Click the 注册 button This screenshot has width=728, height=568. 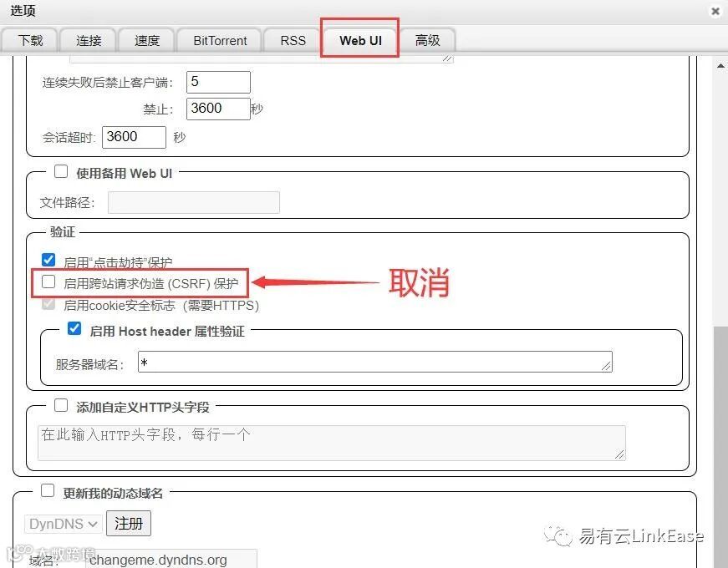pos(129,524)
